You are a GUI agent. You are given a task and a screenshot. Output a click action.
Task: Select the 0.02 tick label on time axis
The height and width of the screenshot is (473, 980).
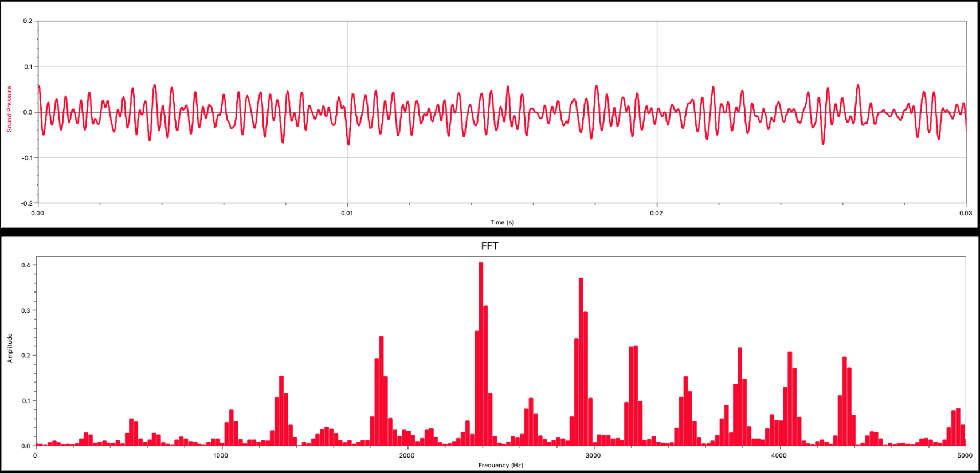pyautogui.click(x=656, y=213)
